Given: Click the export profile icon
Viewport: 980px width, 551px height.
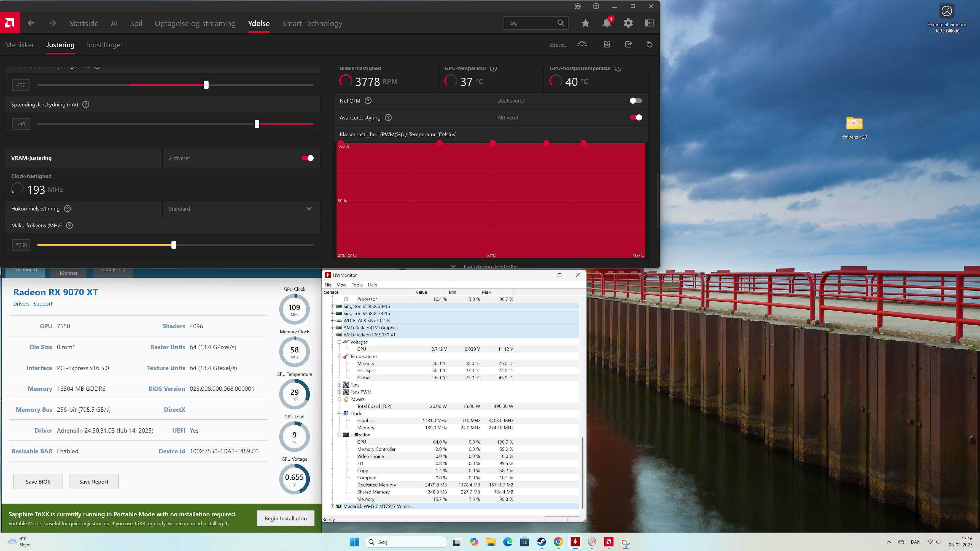Looking at the screenshot, I should [x=628, y=44].
